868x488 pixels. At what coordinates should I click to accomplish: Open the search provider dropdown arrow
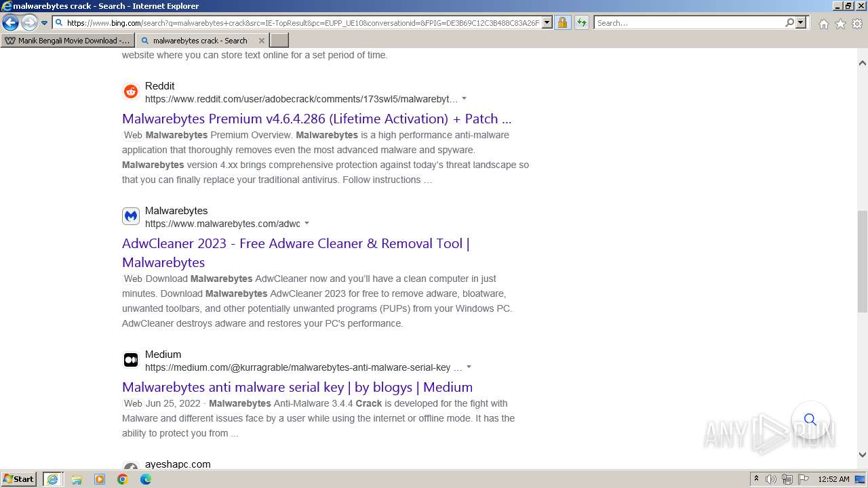[x=801, y=23]
